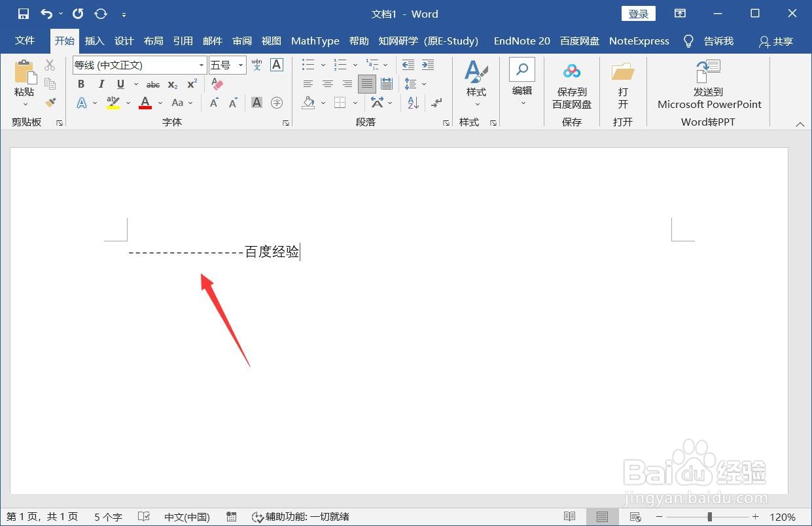
Task: Switch to Read Mode view
Action: (x=569, y=517)
